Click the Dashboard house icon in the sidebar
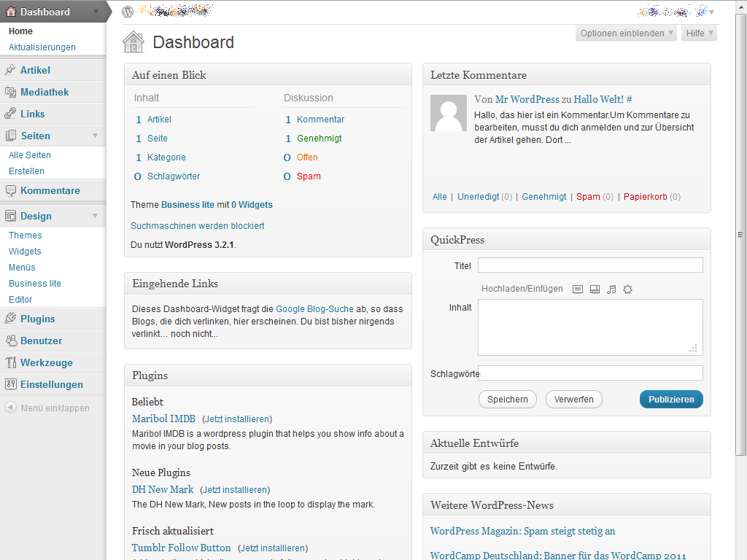Screen dimensions: 747x560 [10, 12]
